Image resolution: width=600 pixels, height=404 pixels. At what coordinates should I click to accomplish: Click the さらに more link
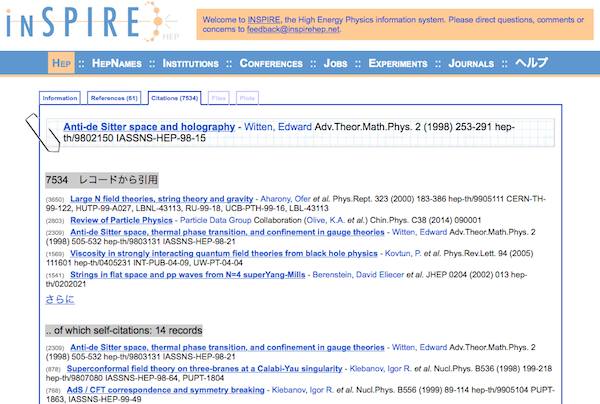60,299
